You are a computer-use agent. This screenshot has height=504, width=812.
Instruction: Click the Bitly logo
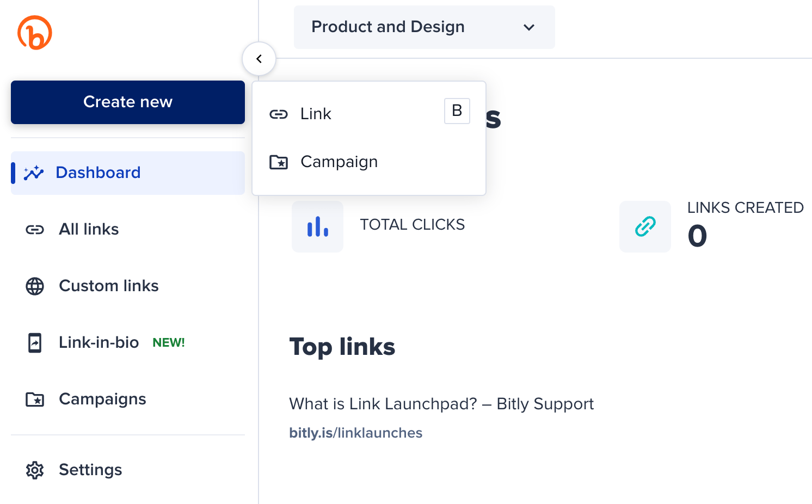point(35,33)
